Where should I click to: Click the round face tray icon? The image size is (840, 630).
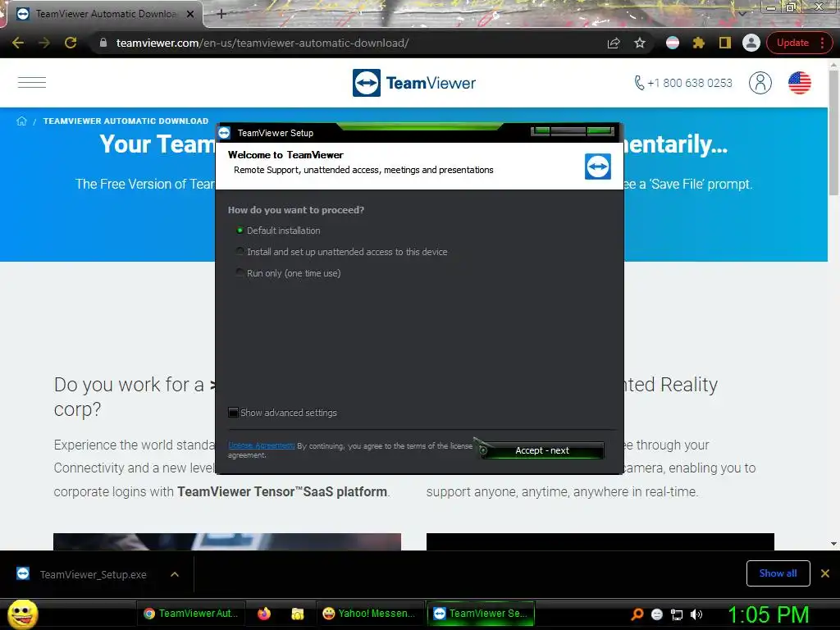coord(657,614)
